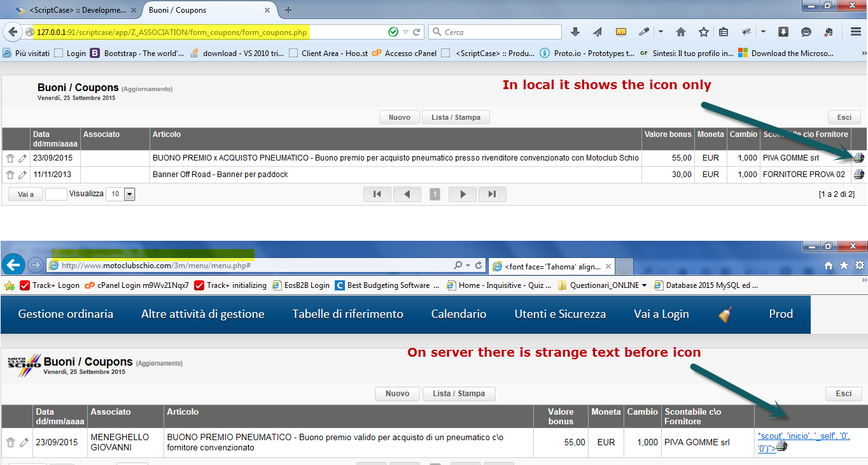This screenshot has height=465, width=868.
Task: Click Nuovo button in Firefox window
Action: click(400, 117)
